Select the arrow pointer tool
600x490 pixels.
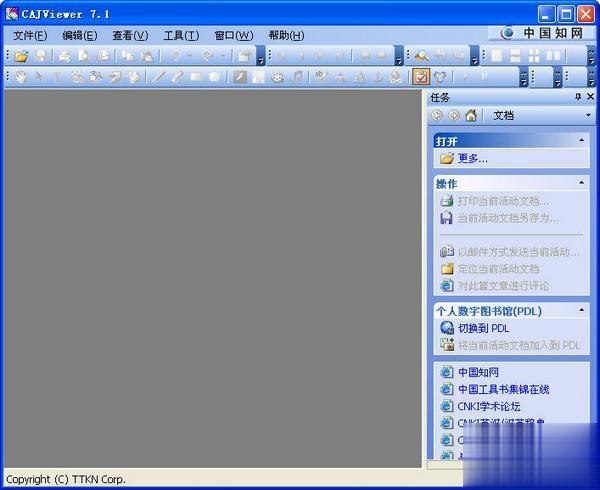point(39,77)
